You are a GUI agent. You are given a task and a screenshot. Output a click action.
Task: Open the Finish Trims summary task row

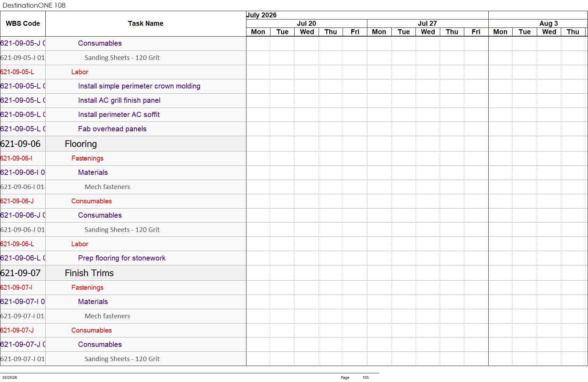click(123, 273)
